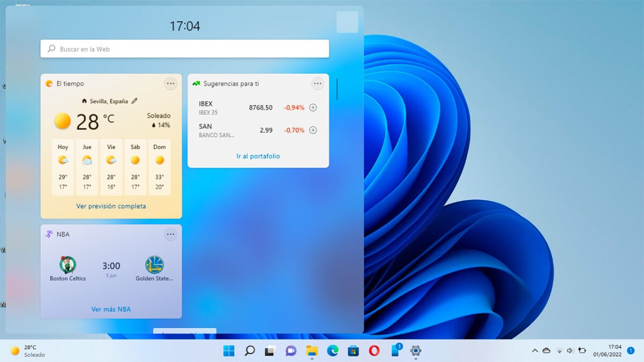The width and height of the screenshot is (644, 362).
Task: Add SAN stock with plus icon
Action: pyautogui.click(x=313, y=130)
